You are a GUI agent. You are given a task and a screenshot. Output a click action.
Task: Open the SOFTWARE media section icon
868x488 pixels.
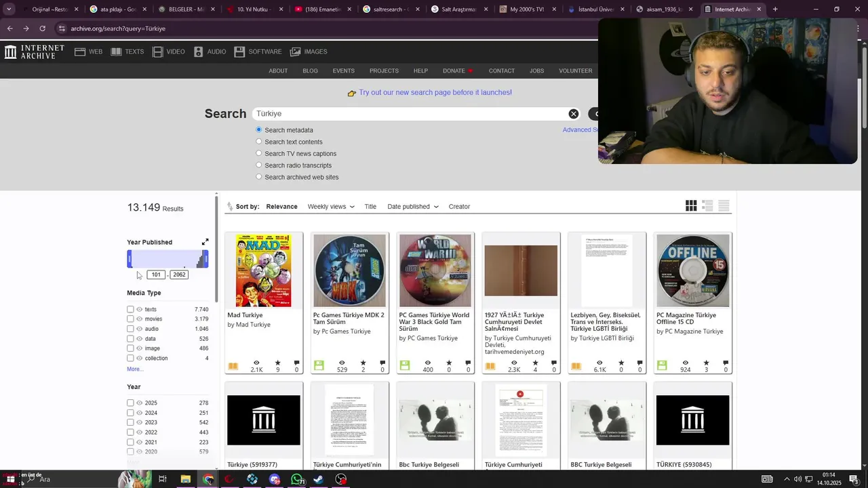[239, 52]
